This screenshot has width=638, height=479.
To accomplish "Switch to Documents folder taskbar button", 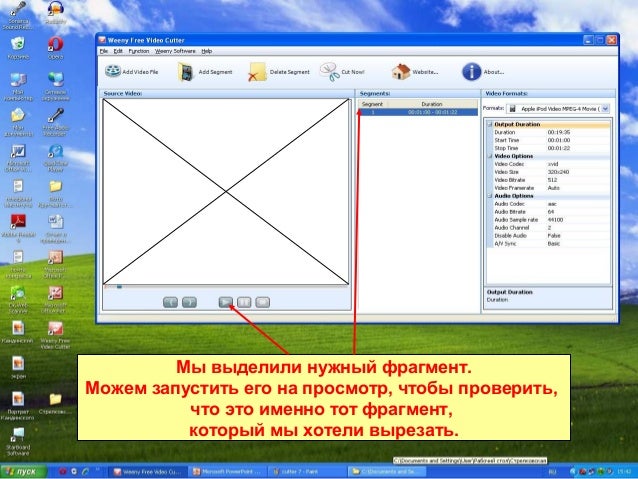I will (386, 472).
